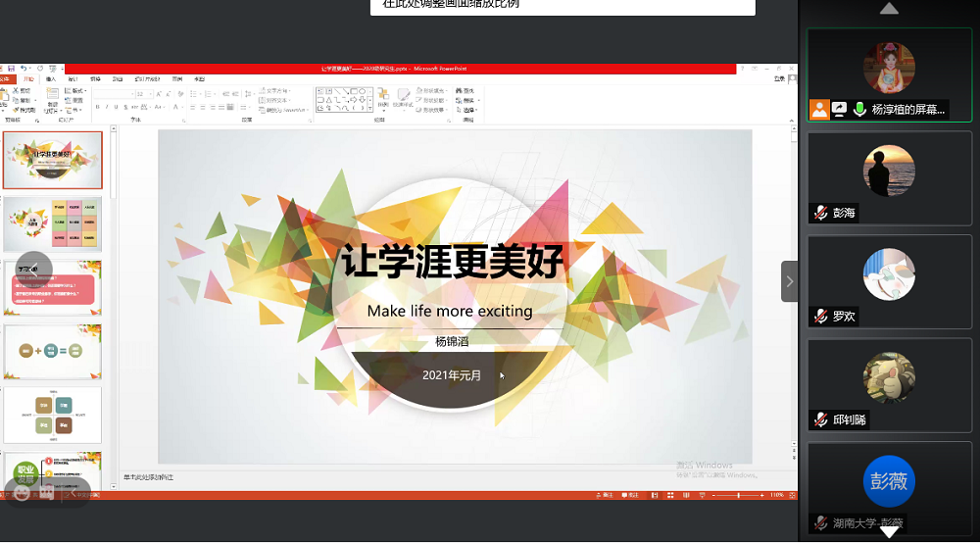Click the zoom slider in status bar
The width and height of the screenshot is (980, 543).
(x=737, y=496)
